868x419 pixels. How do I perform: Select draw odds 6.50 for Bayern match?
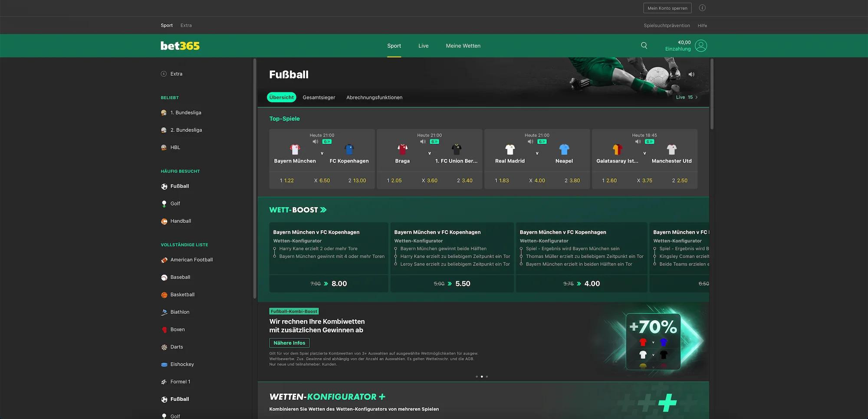pyautogui.click(x=322, y=180)
